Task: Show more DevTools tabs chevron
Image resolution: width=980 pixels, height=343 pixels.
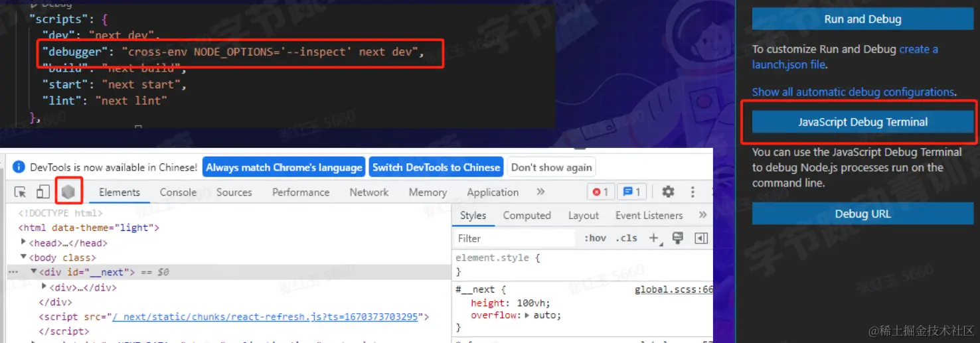Action: (540, 192)
